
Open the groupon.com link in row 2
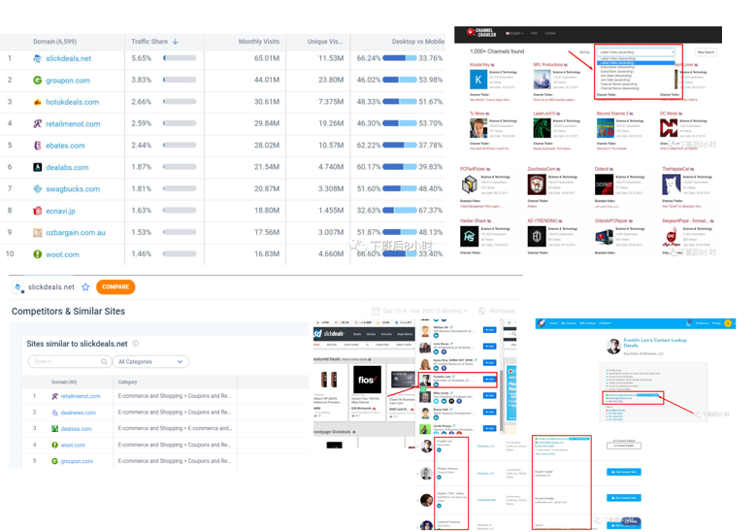pyautogui.click(x=68, y=80)
